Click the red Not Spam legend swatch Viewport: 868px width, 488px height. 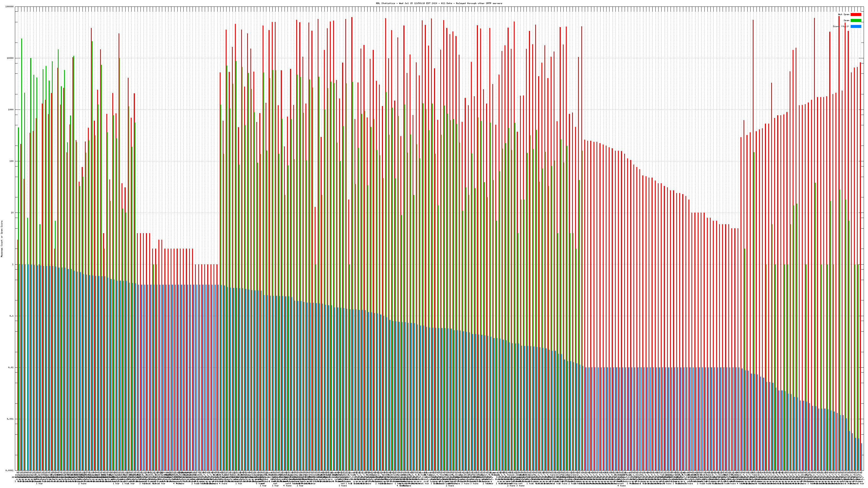click(856, 14)
